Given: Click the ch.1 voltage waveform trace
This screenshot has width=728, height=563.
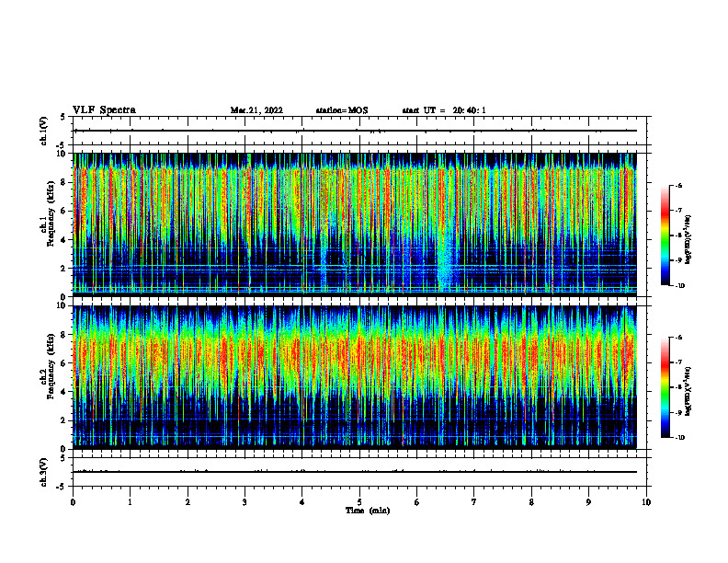Looking at the screenshot, I should click(355, 131).
